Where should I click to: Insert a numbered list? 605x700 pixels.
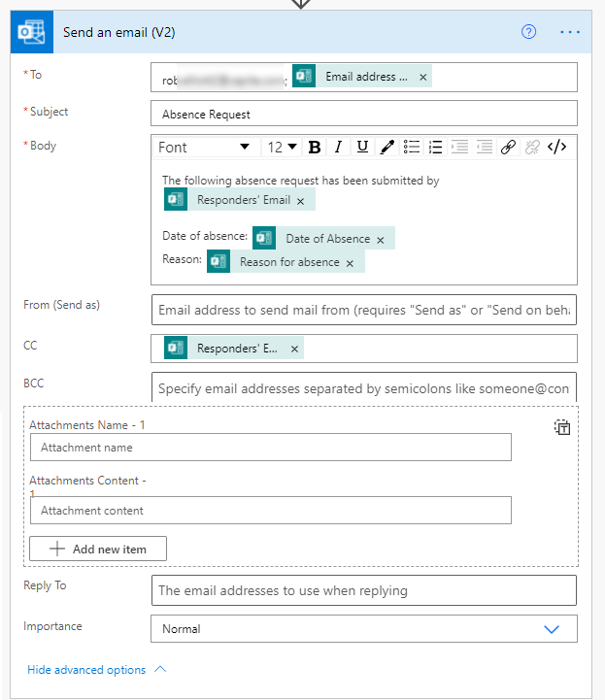pos(435,147)
